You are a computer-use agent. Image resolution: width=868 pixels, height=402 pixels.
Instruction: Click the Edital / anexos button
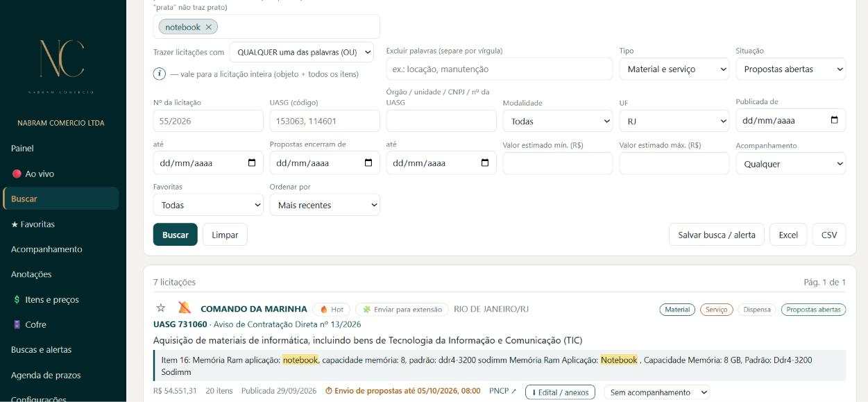[x=561, y=392]
